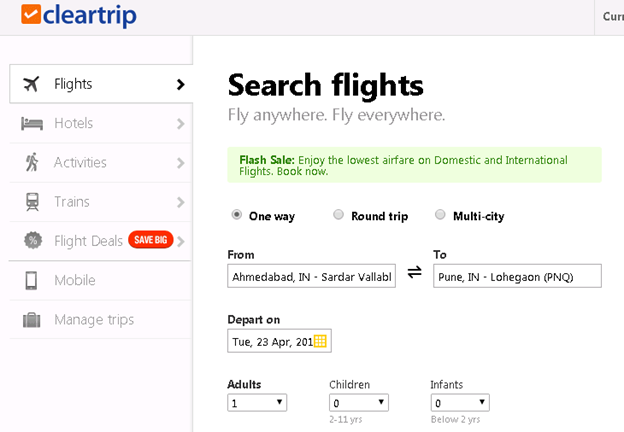Click the bed Hotels icon
This screenshot has height=432, width=624.
click(32, 123)
